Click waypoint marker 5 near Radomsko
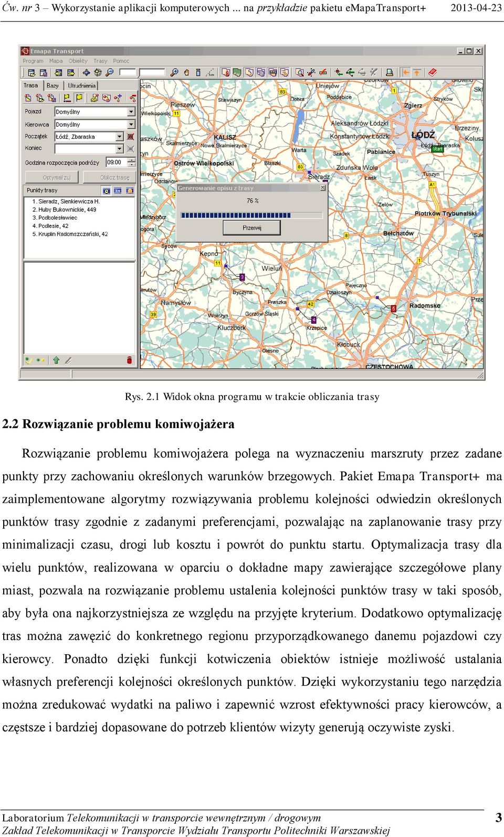504x837 pixels. pyautogui.click(x=394, y=308)
